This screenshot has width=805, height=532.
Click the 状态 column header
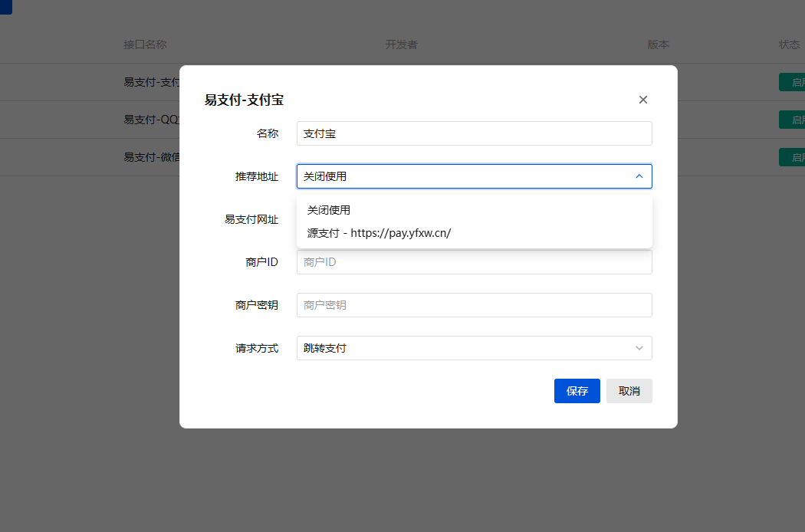(790, 44)
